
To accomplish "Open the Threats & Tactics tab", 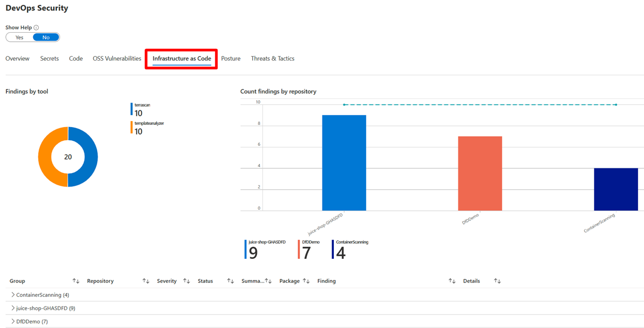I will [273, 58].
